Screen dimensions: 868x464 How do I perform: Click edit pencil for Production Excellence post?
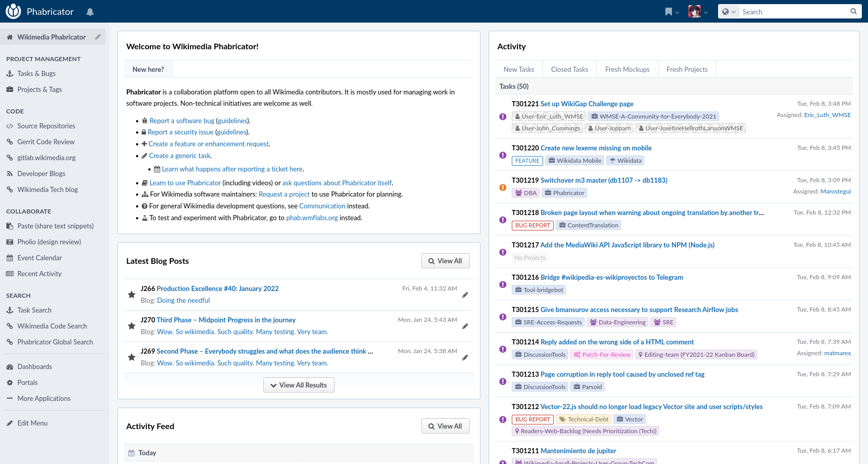(x=465, y=295)
